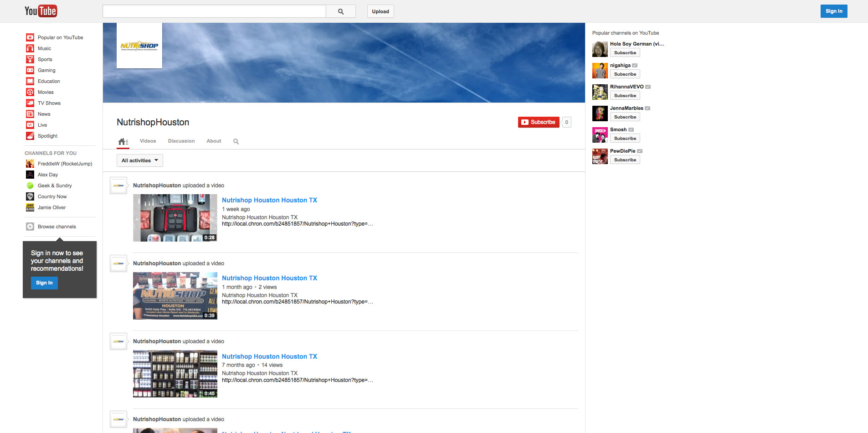Viewport: 868px width, 433px height.
Task: Subscribe to NutrishopHouston channel
Action: (539, 122)
